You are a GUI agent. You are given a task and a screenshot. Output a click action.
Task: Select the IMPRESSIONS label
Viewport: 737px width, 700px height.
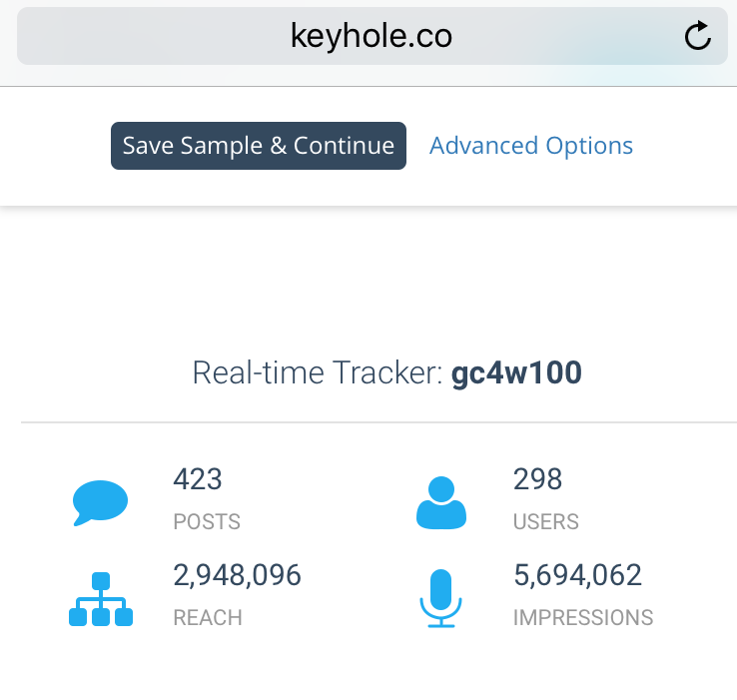582,618
